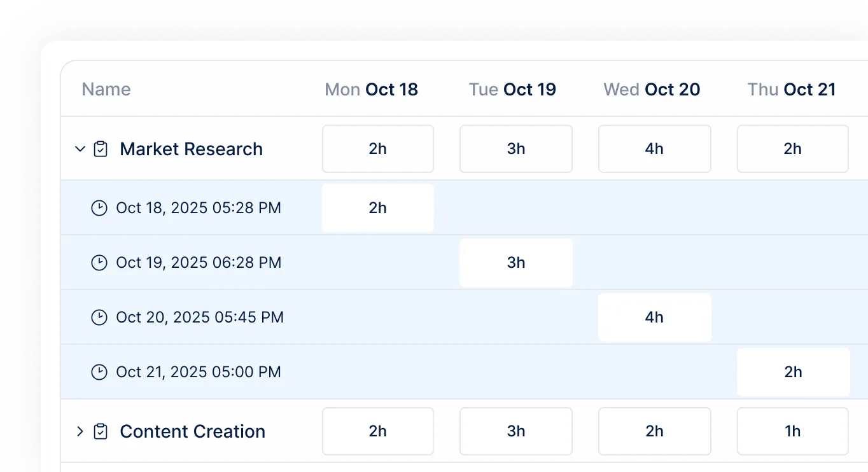Edit Market Research Monday 2h total cell
The width and height of the screenshot is (868, 472).
tap(378, 149)
